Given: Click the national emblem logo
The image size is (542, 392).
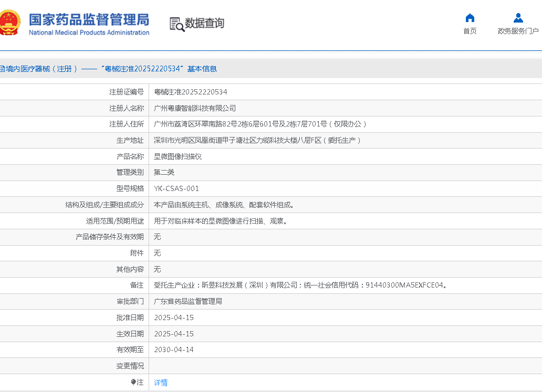Looking at the screenshot, I should coord(9,23).
